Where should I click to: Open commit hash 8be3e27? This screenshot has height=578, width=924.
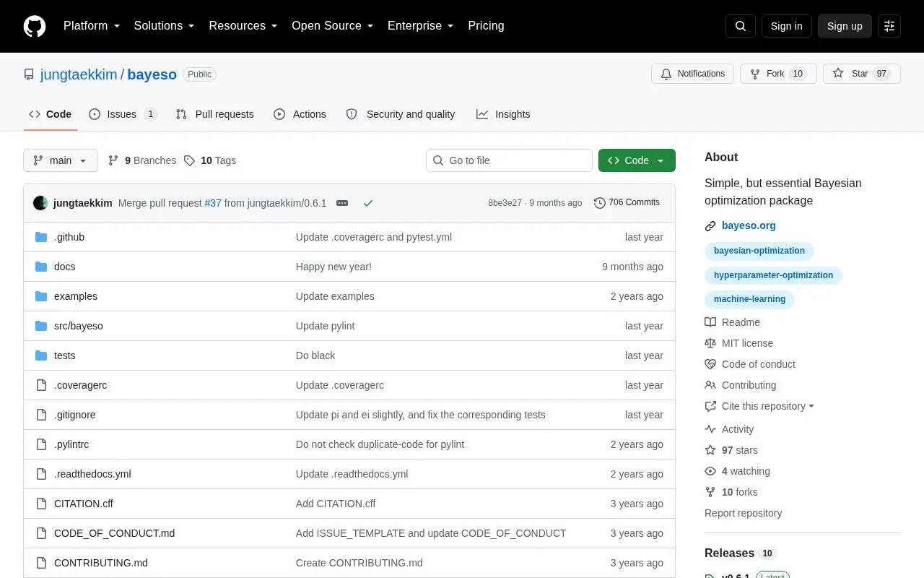tap(505, 203)
